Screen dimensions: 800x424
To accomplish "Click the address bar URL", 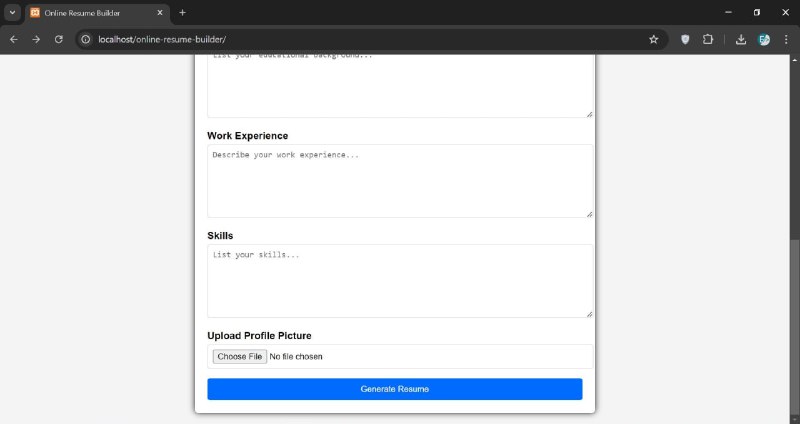I will pos(162,39).
